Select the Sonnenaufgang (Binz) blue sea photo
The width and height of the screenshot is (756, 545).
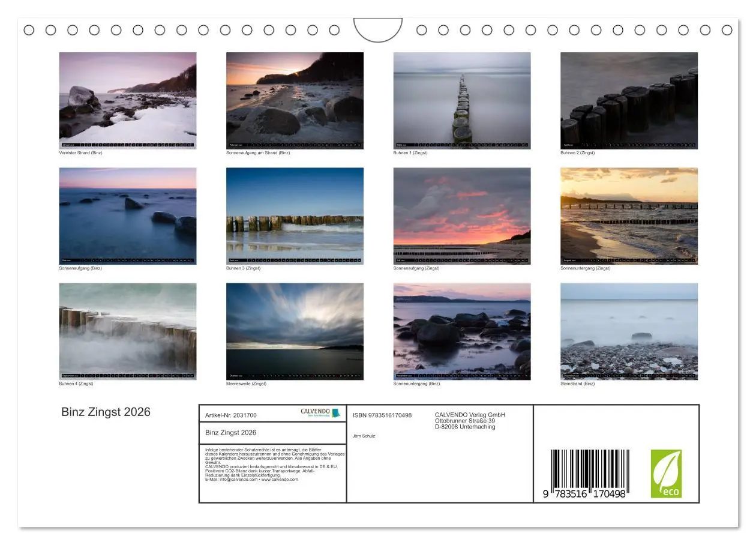127,216
